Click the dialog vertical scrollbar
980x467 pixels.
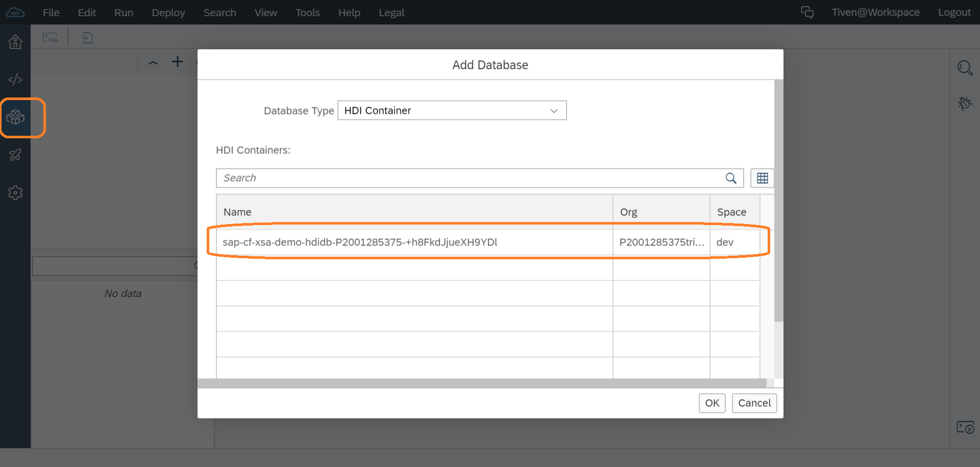point(778,201)
